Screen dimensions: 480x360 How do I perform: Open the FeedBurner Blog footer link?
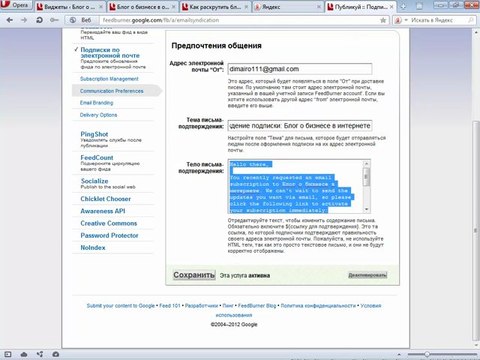click(257, 306)
